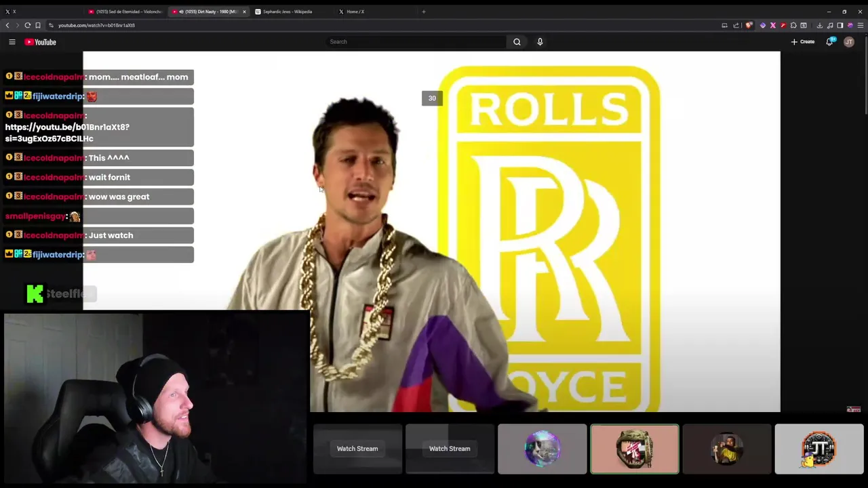Image resolution: width=868 pixels, height=488 pixels.
Task: Open the pink X extension icon
Action: 773,25
